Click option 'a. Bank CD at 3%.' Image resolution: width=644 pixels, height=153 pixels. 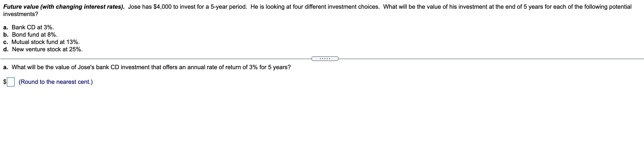29,27
